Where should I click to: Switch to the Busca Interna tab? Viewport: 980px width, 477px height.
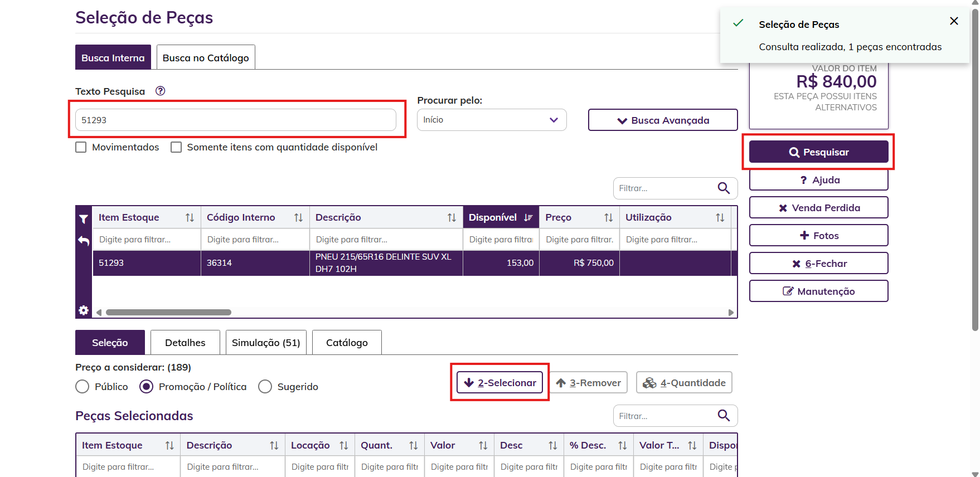[113, 57]
